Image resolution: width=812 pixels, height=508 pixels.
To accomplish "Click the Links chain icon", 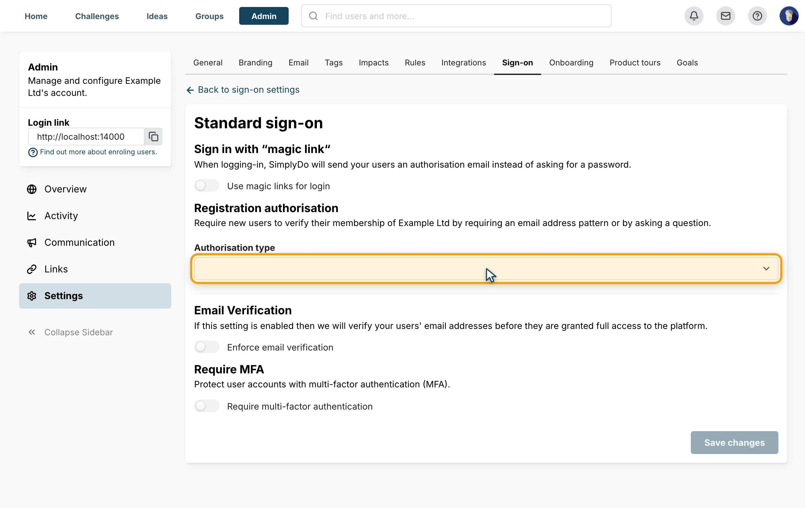I will pyautogui.click(x=32, y=269).
